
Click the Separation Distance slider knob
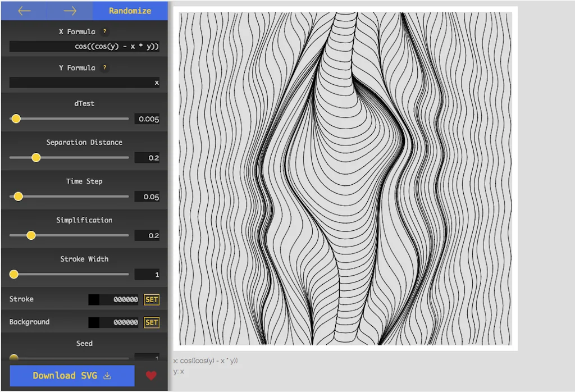click(x=36, y=158)
